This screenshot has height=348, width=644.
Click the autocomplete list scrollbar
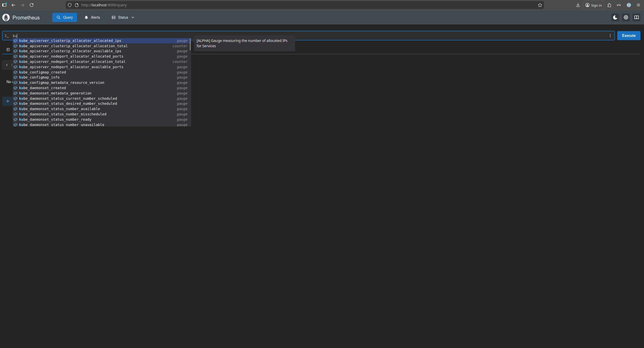pos(190,45)
